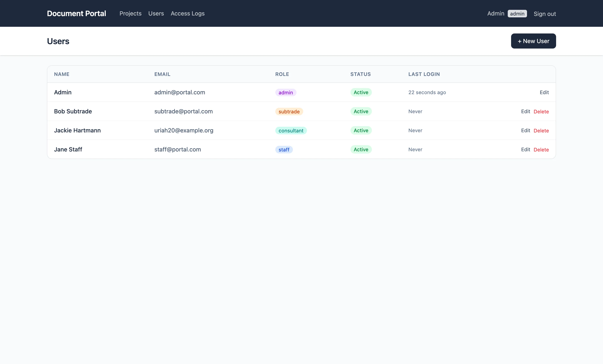Screen dimensions: 603x364
Task: Click the Active status badge for Admin
Action: click(x=361, y=92)
